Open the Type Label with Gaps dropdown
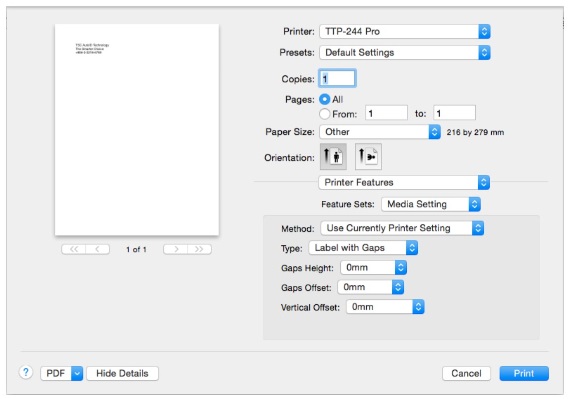Viewport: 568px width, 399px height. 363,248
